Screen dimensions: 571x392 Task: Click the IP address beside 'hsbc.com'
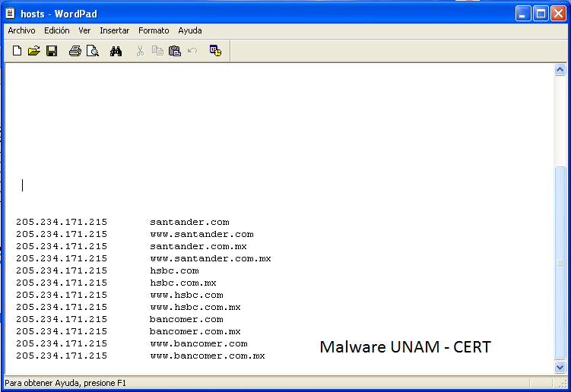(x=62, y=270)
